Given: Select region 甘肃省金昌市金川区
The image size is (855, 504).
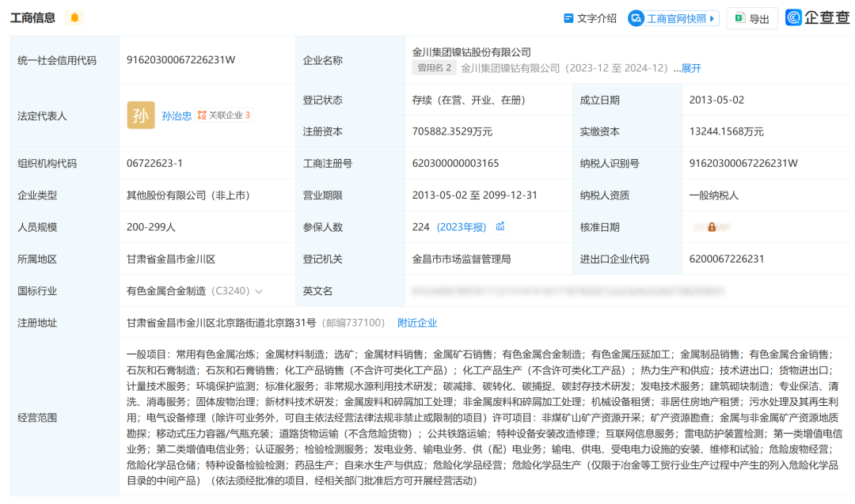Looking at the screenshot, I should click(171, 260).
